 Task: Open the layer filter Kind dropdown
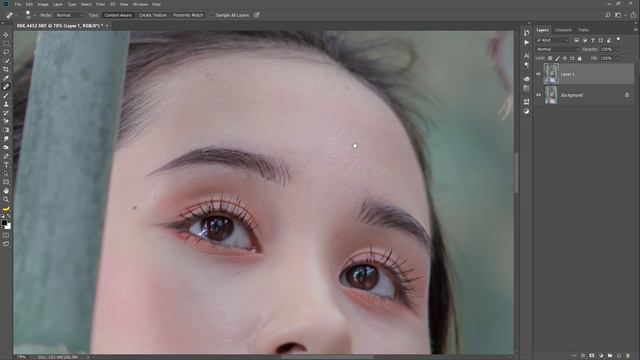pyautogui.click(x=552, y=40)
